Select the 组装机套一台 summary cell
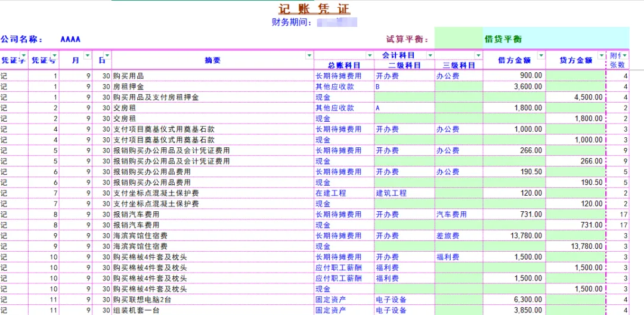The height and width of the screenshot is (315, 644). (213, 310)
